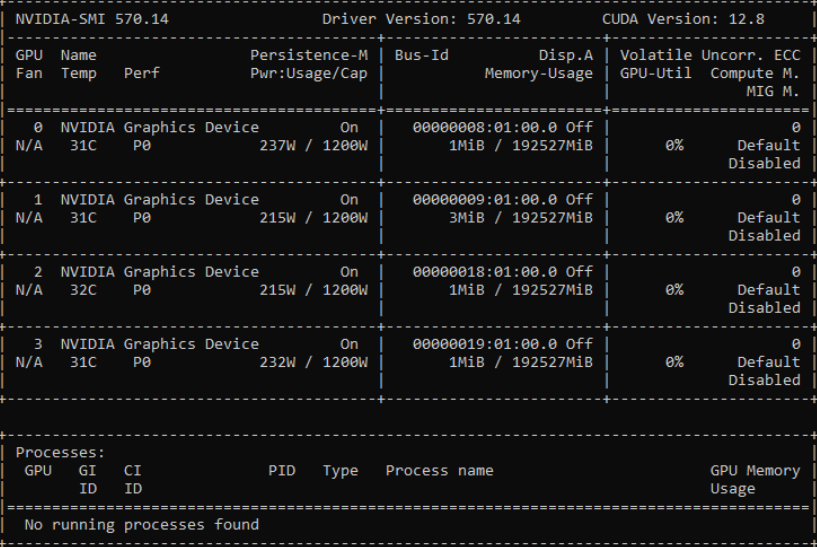Click the 32C temperature value
This screenshot has width=817, height=548.
[x=83, y=290]
